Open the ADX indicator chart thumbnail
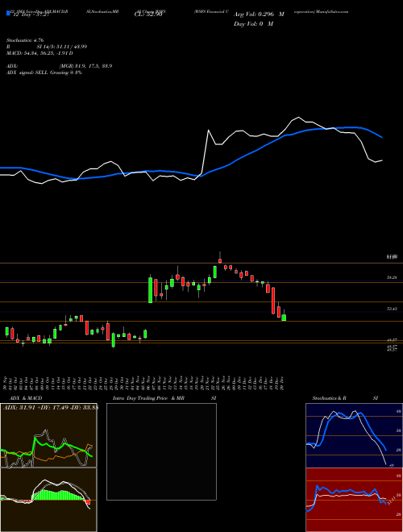 (48, 435)
